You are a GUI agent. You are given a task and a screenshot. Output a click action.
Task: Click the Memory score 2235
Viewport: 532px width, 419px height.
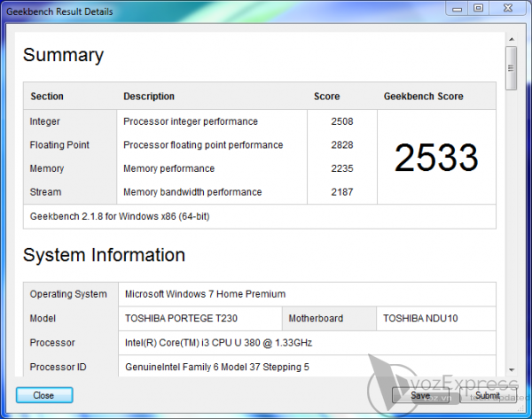[342, 168]
